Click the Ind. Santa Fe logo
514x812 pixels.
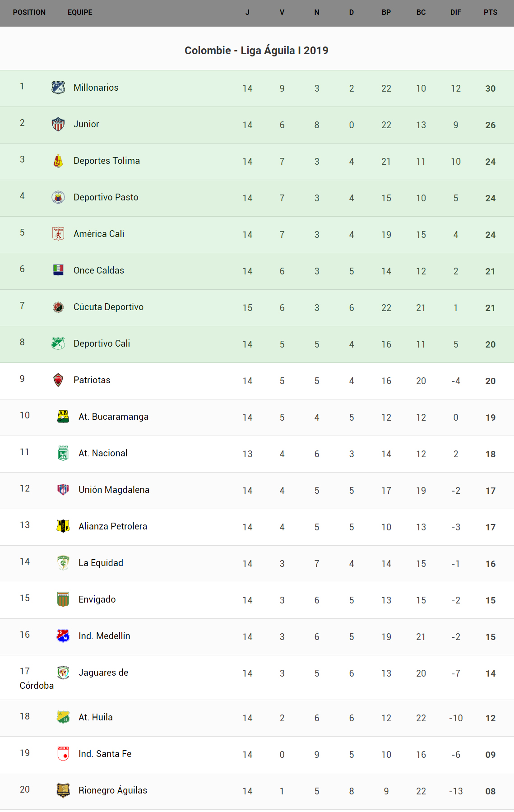click(x=63, y=754)
